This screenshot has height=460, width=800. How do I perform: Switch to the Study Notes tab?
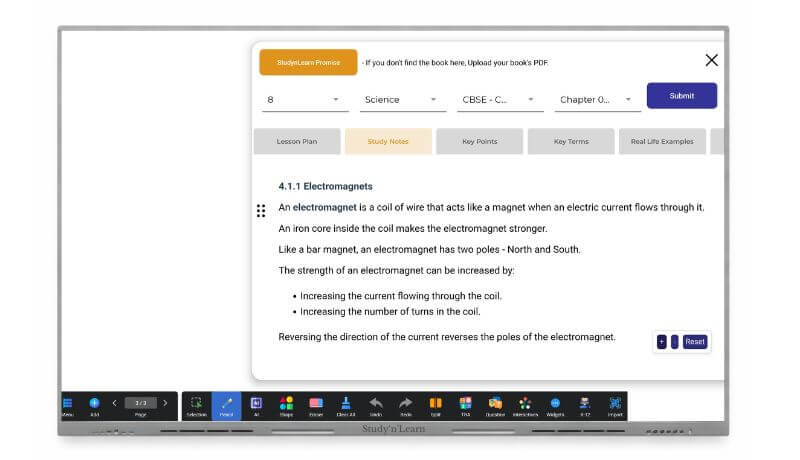pos(388,141)
